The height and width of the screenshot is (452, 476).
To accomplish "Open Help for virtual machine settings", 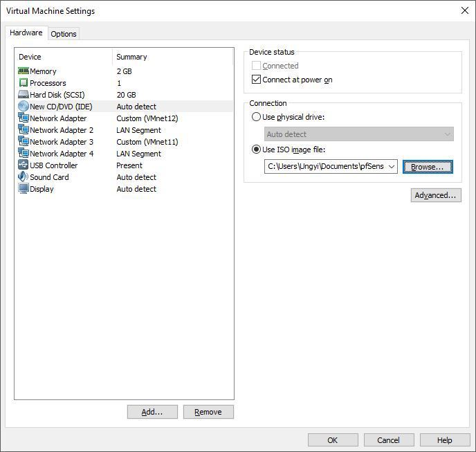I will [x=445, y=440].
